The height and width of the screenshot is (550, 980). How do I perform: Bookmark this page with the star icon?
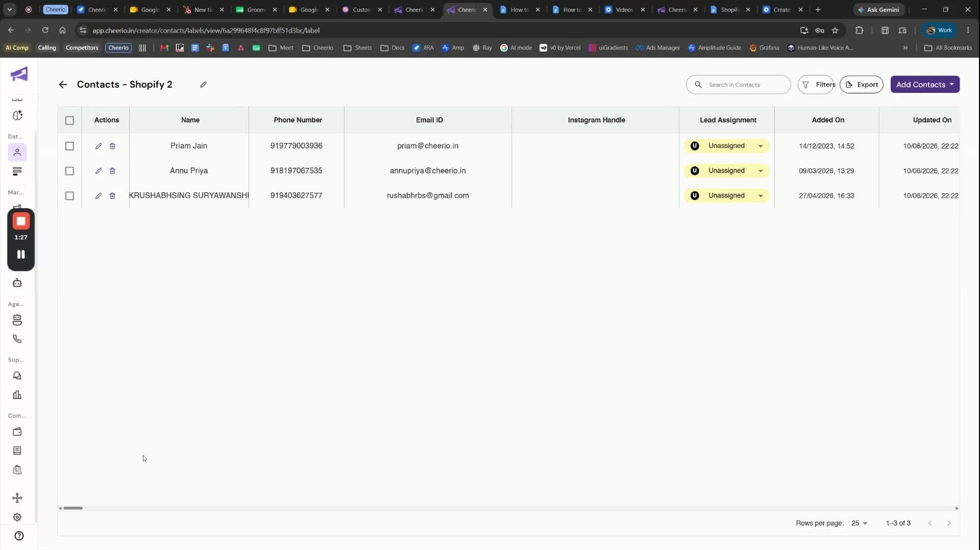point(835,31)
